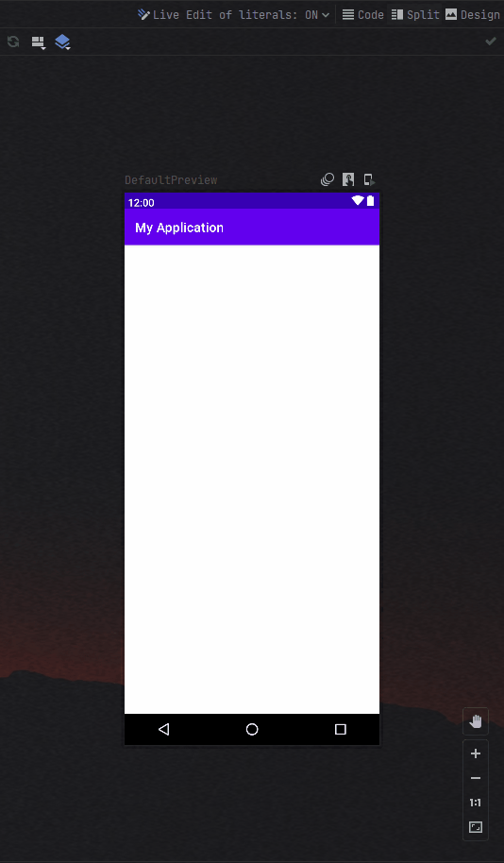Click the Refresh preview icon
Screen dimensions: 504x863
(13, 42)
